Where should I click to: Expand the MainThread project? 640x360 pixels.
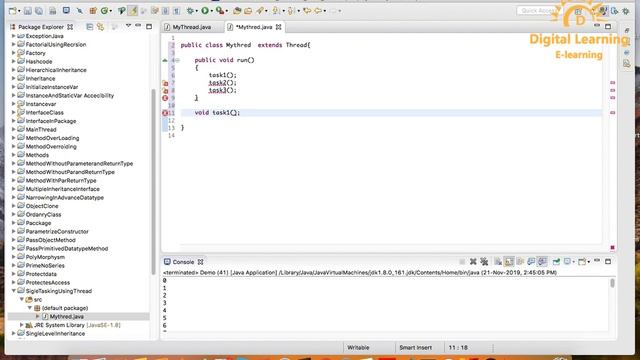point(13,129)
